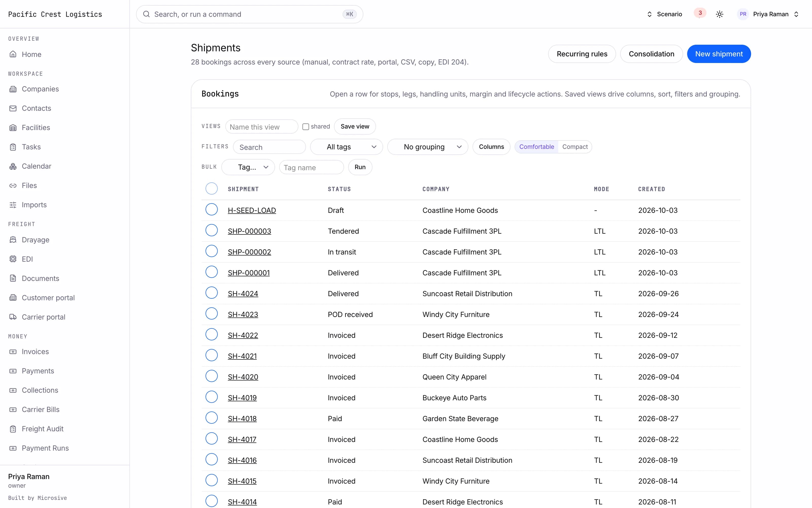Open the No grouping dropdown
The width and height of the screenshot is (812, 508).
point(428,147)
